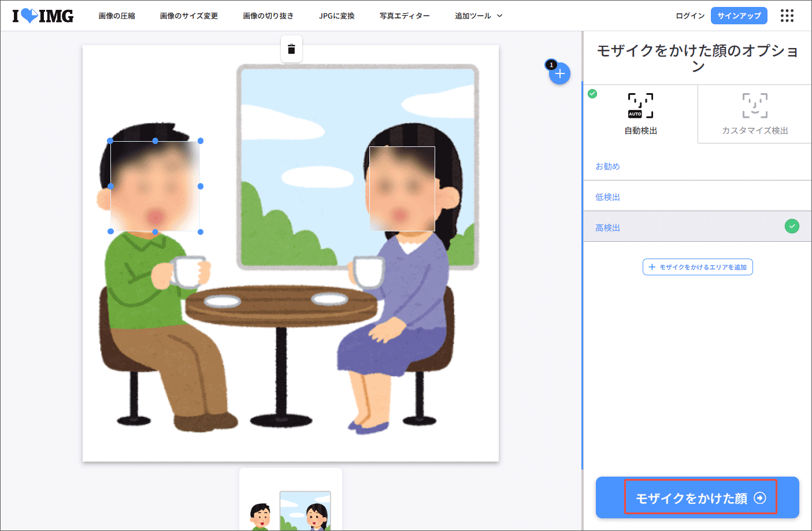
Task: Expand the 追加ツール menu
Action: pyautogui.click(x=477, y=16)
